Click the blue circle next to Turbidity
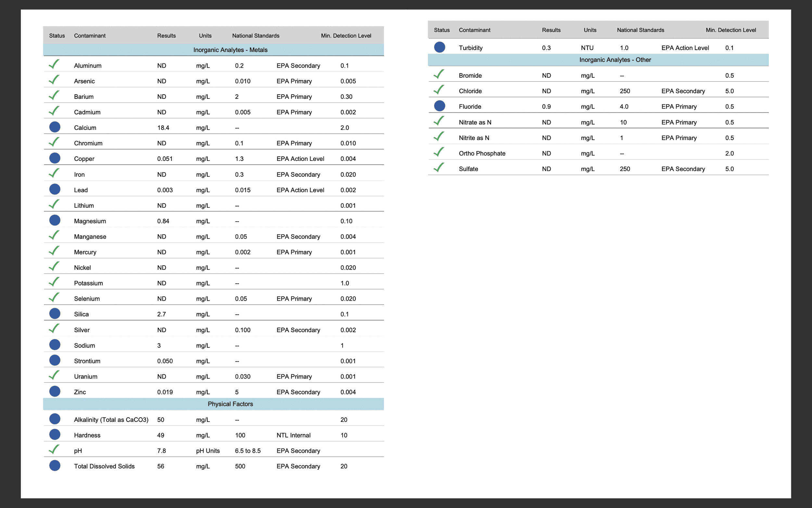812x508 pixels. (x=439, y=47)
